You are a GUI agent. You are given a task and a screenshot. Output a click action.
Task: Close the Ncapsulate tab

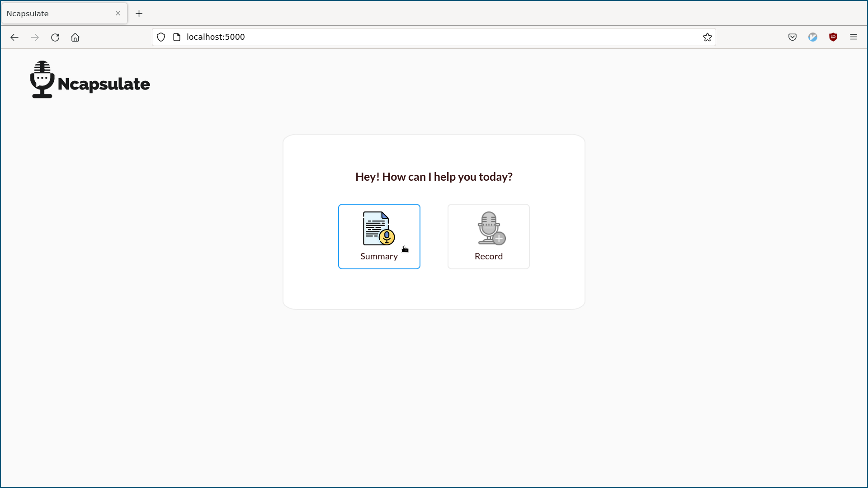[118, 14]
